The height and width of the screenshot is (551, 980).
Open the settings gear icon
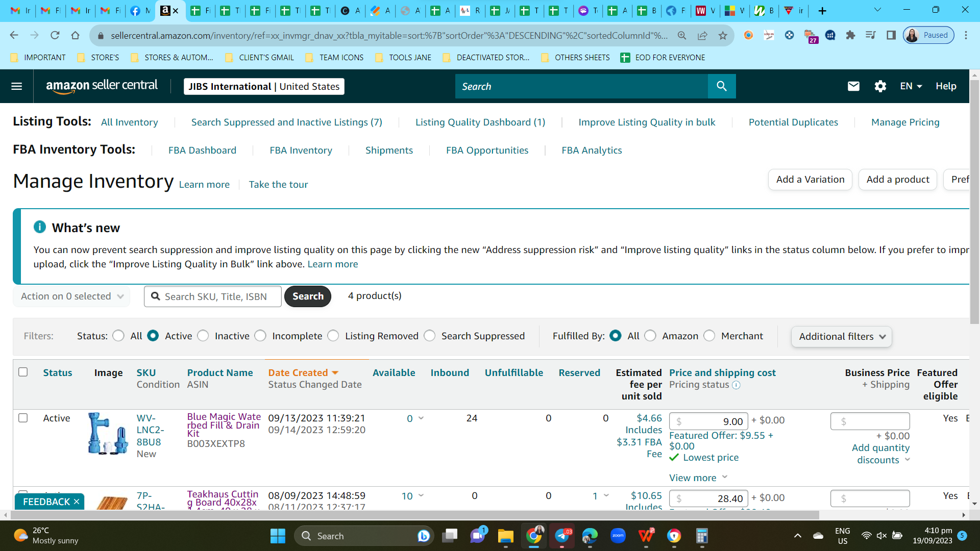[880, 86]
